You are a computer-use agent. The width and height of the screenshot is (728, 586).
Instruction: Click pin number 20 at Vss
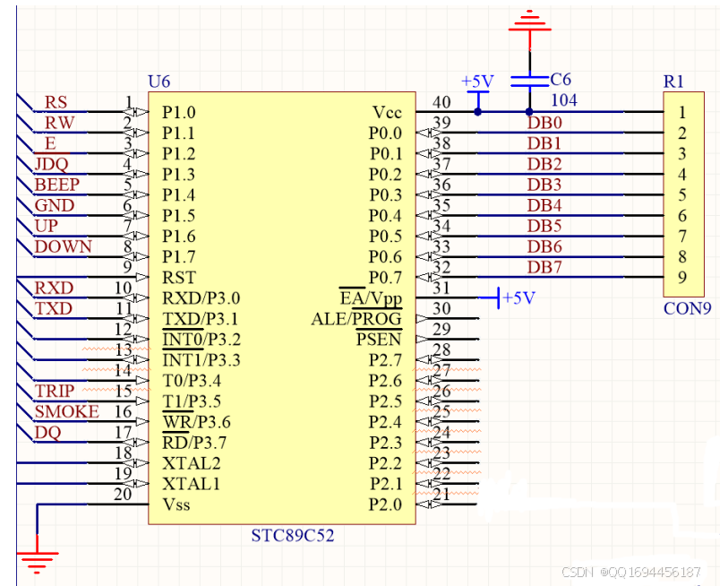123,495
